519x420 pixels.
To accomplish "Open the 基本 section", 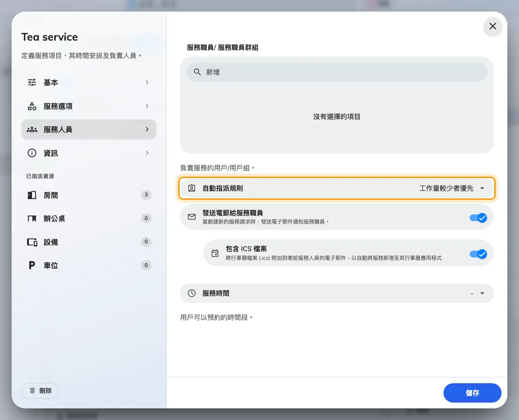I will click(x=89, y=82).
